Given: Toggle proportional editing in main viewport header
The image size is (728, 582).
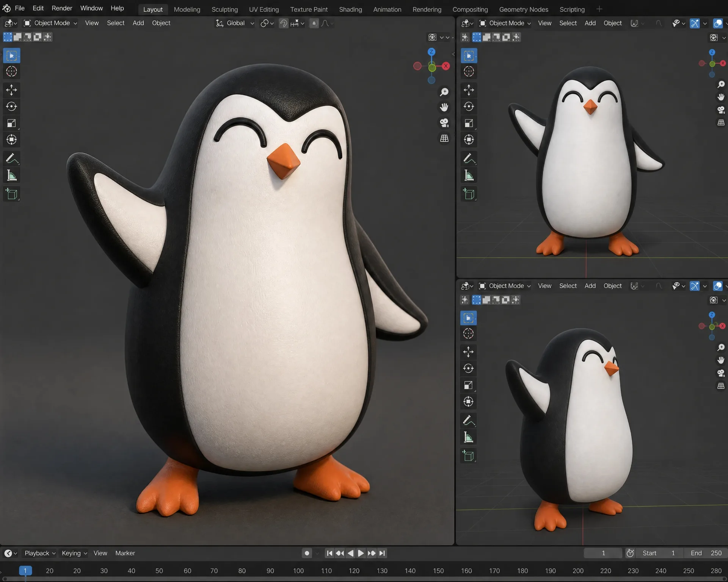Looking at the screenshot, I should click(x=314, y=23).
